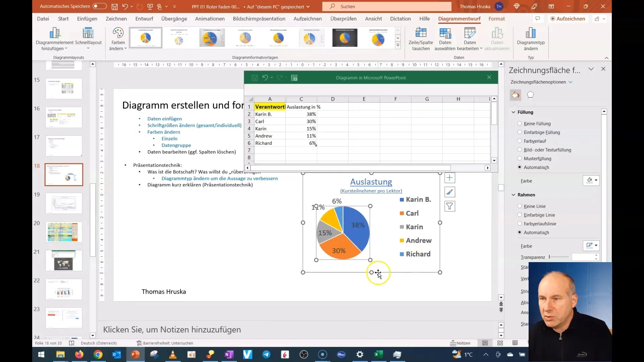Click Daten einfügen link in slide
644x362 pixels.
pos(164,118)
